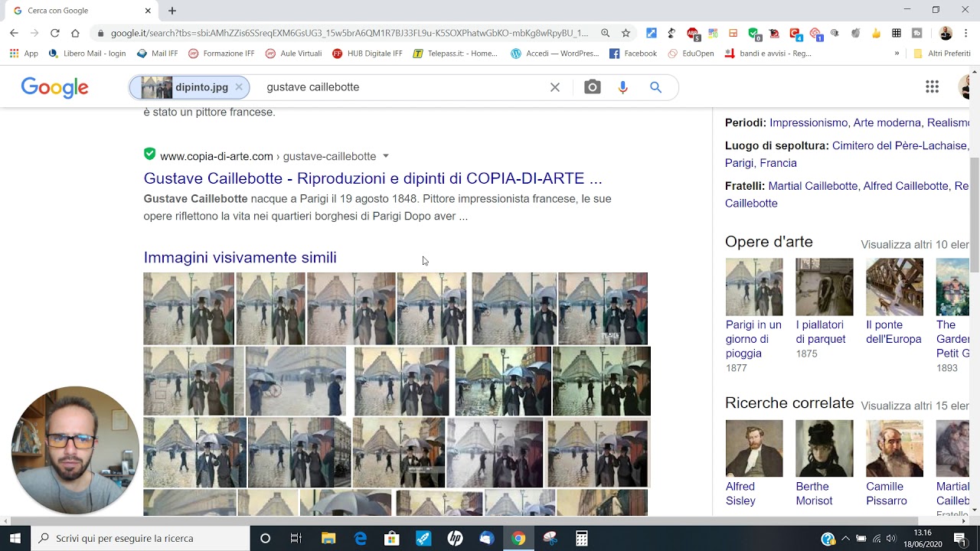The width and height of the screenshot is (980, 551).
Task: Open the Google apps grid
Action: pos(932,87)
